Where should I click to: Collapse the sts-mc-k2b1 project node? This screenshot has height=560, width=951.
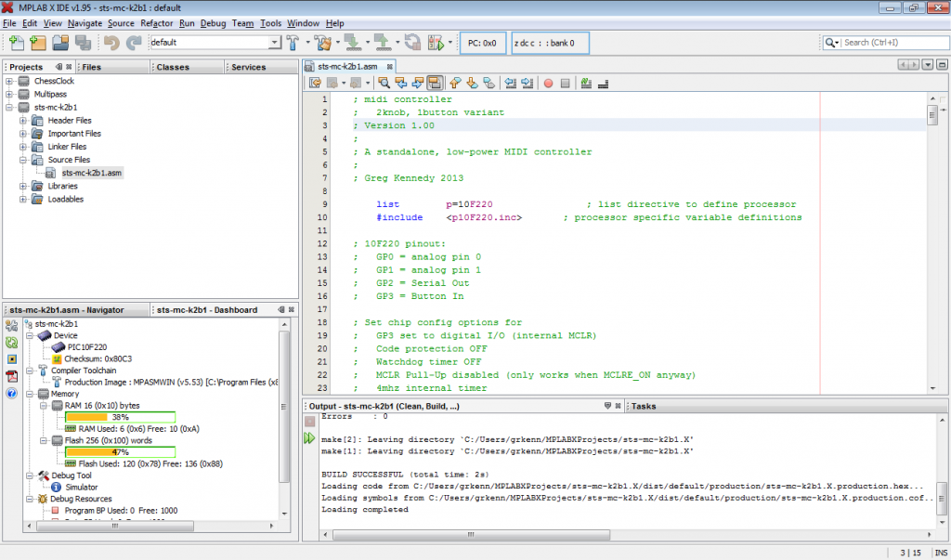[x=9, y=108]
